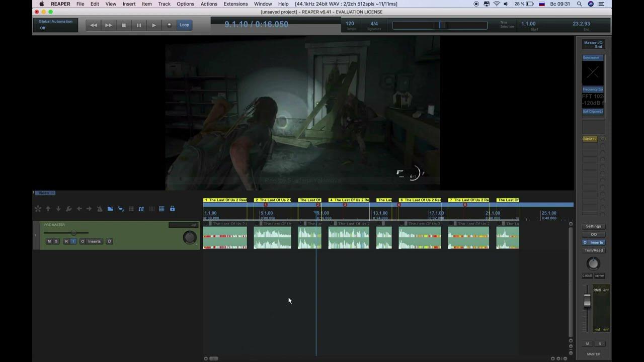
Task: Toggle master FX bypass O button
Action: coord(585,242)
